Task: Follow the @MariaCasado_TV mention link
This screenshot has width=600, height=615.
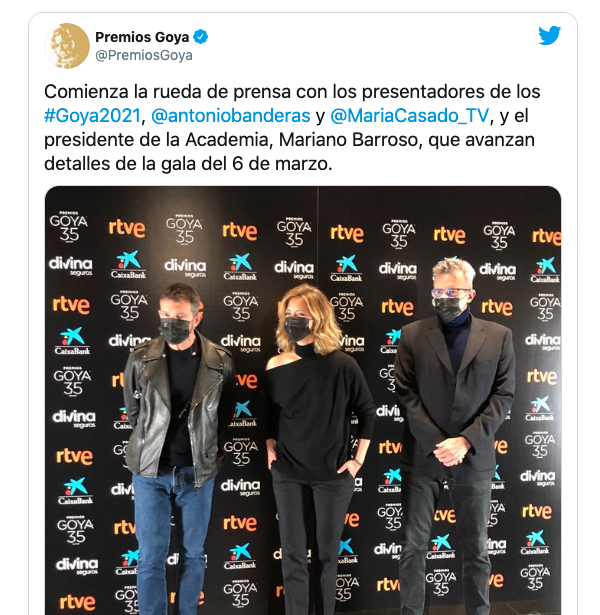Action: pyautogui.click(x=410, y=116)
